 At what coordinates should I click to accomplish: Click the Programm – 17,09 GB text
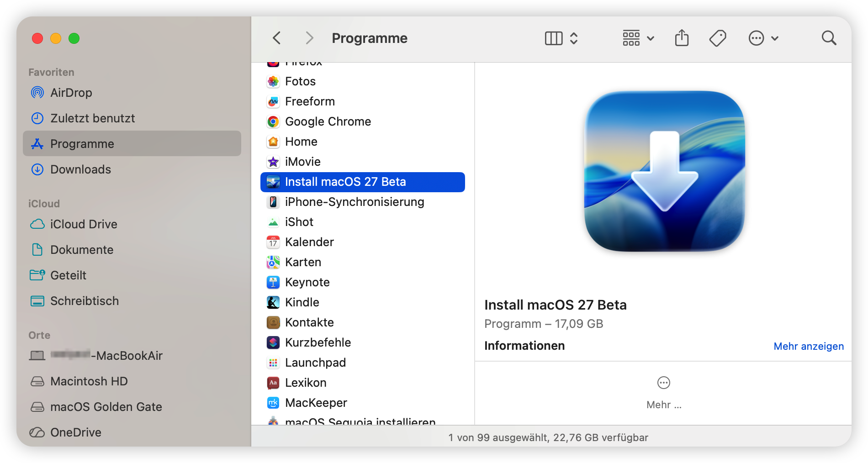tap(544, 324)
